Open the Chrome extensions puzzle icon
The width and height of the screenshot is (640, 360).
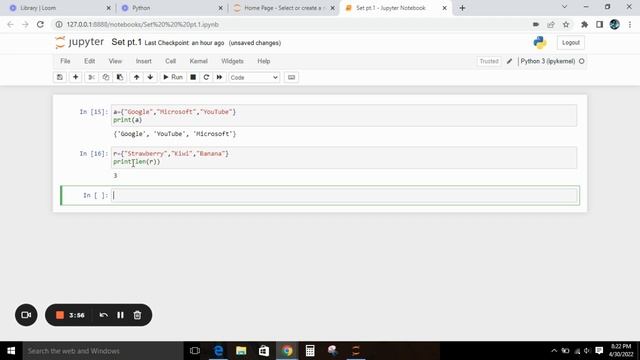(584, 24)
